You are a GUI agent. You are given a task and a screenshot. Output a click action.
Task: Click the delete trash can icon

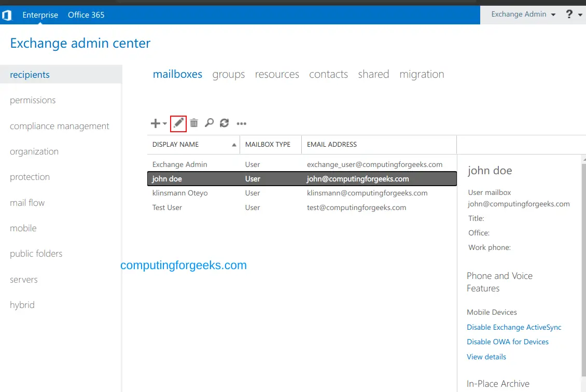point(194,123)
